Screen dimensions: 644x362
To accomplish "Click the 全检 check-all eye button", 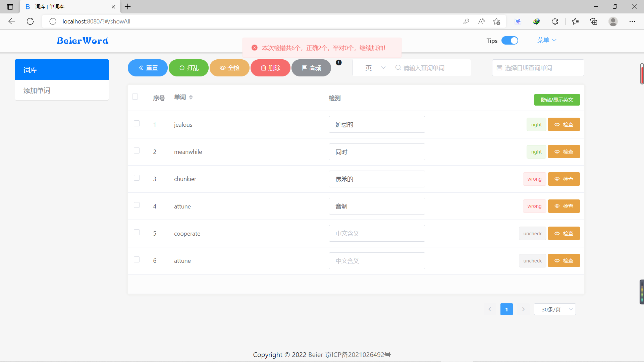I will tap(229, 68).
